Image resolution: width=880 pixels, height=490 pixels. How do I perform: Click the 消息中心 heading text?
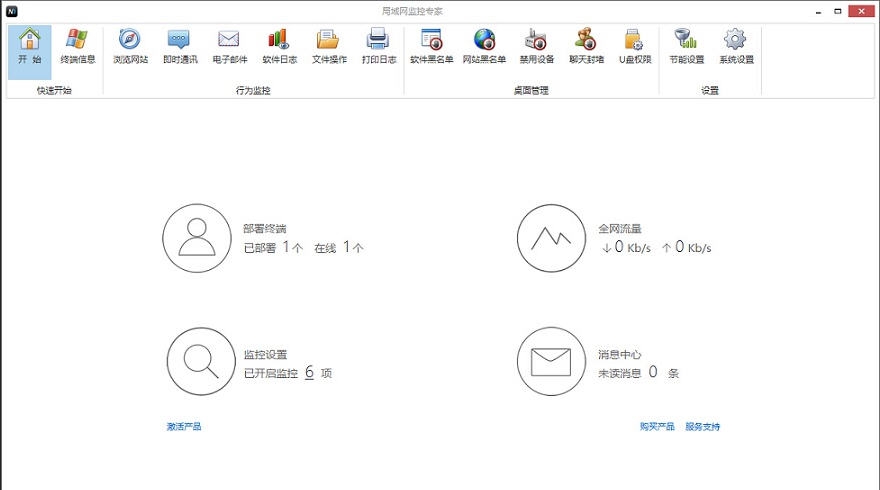(x=620, y=354)
